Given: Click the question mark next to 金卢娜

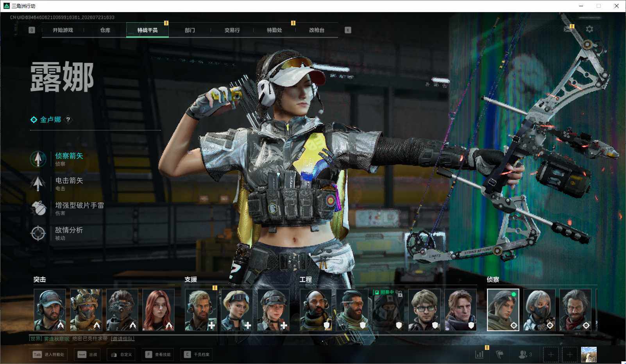Looking at the screenshot, I should click(x=68, y=120).
